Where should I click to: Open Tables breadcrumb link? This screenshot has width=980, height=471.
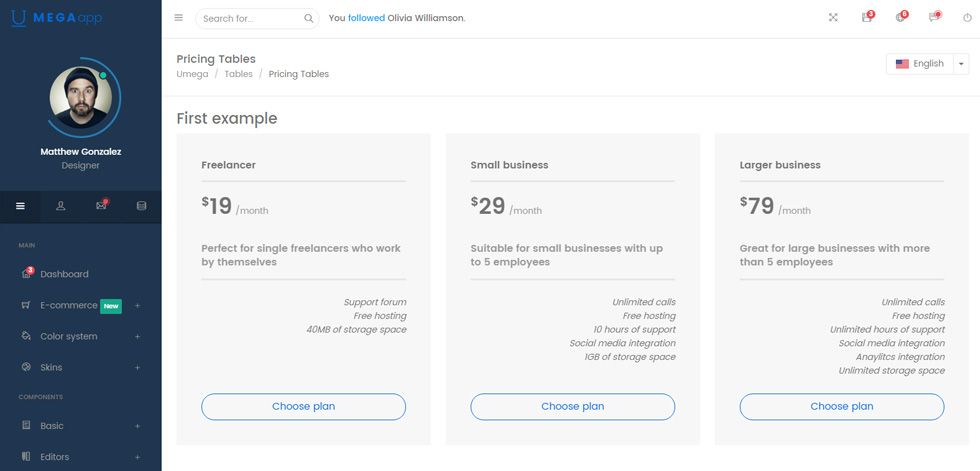point(239,74)
